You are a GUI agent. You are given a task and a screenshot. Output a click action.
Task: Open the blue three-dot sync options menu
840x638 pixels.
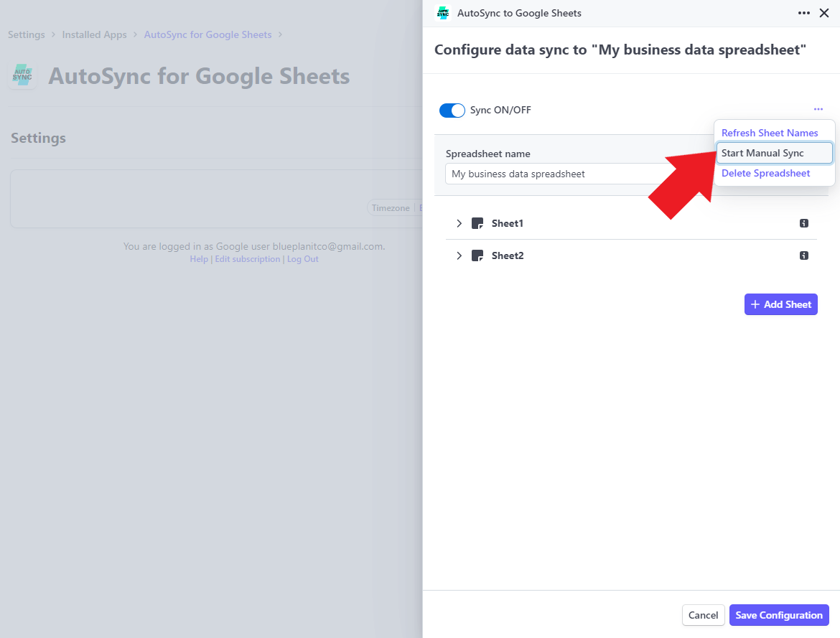click(x=818, y=109)
